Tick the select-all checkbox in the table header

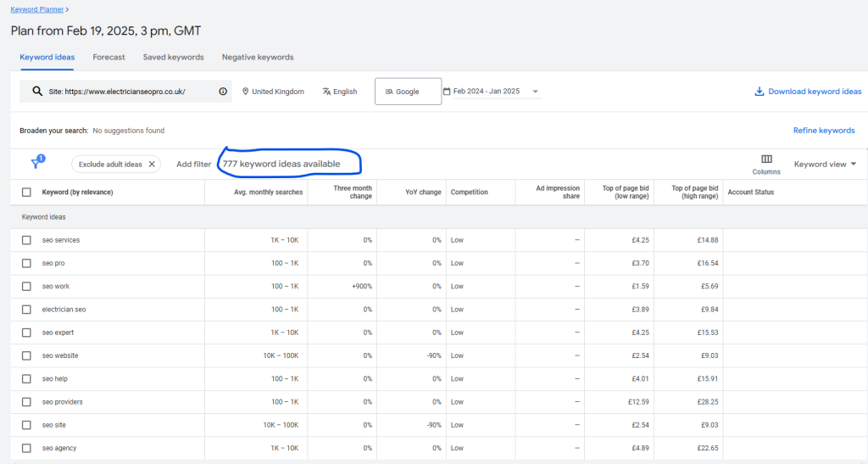[26, 193]
